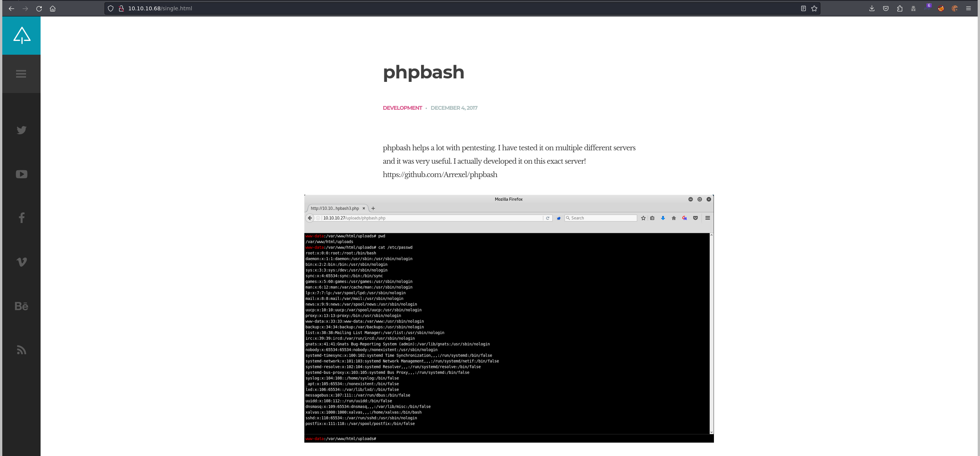The image size is (980, 456).
Task: Click the site's triangle logo
Action: coord(21,36)
